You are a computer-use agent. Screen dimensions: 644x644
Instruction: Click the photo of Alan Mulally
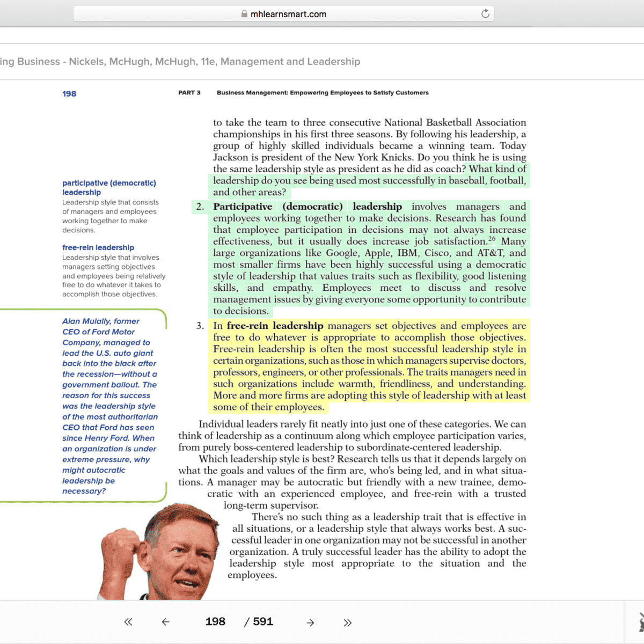(x=159, y=552)
